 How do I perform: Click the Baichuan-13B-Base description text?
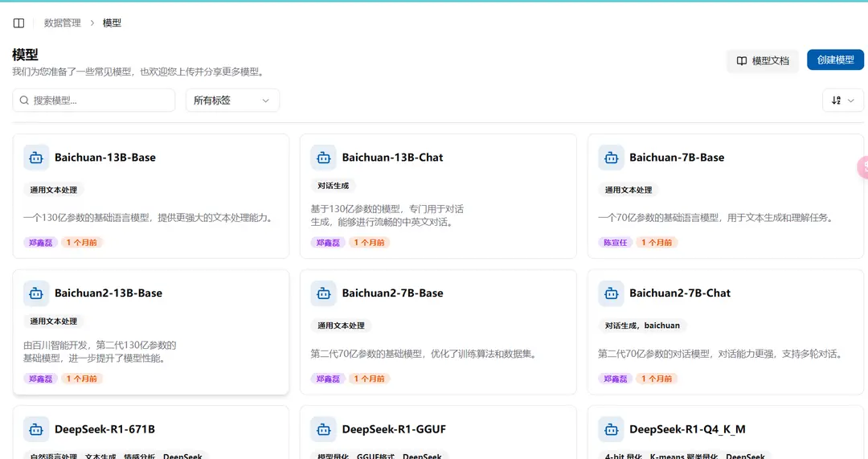point(149,218)
